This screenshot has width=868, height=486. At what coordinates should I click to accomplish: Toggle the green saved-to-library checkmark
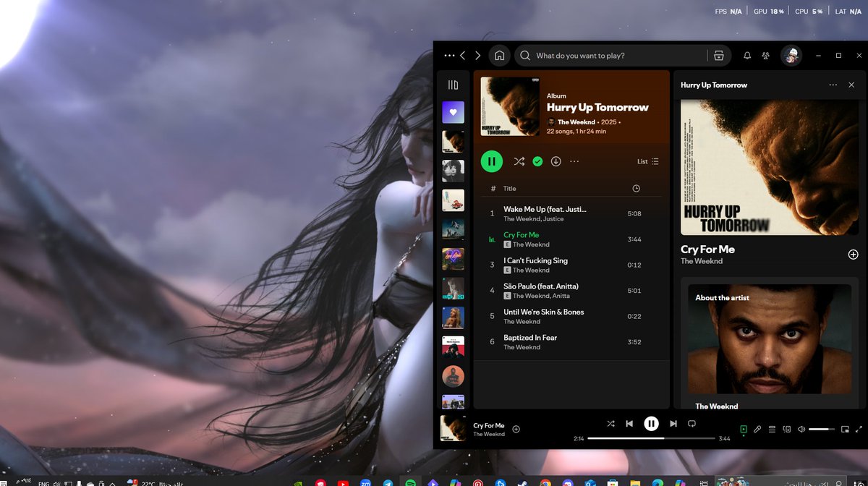537,161
